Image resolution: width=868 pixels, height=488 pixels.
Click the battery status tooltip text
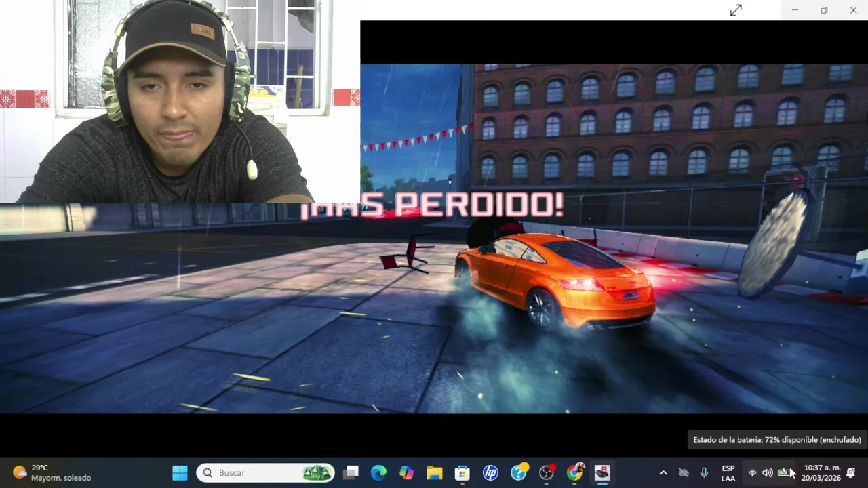[776, 440]
